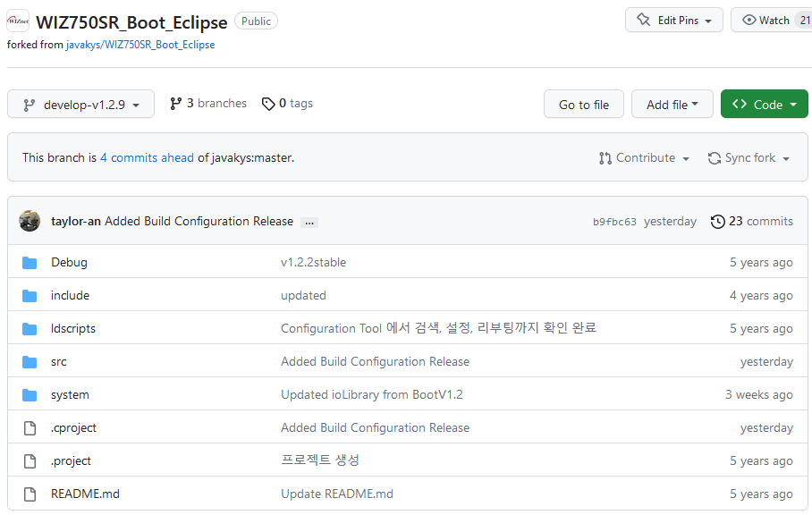812x515 pixels.
Task: Click the include folder icon
Action: [30, 296]
